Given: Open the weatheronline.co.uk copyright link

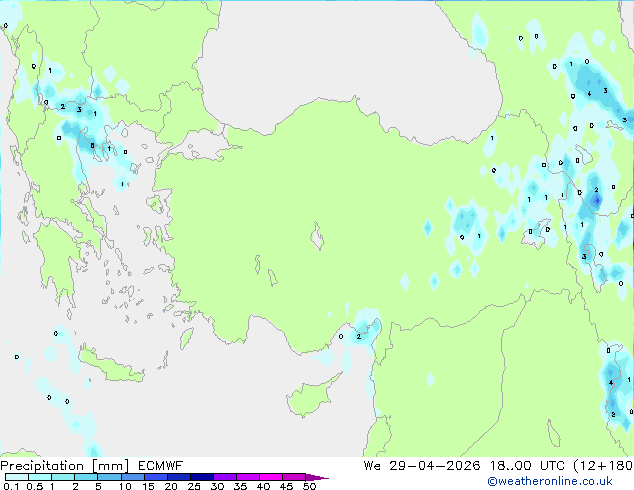Looking at the screenshot, I should pyautogui.click(x=550, y=481).
